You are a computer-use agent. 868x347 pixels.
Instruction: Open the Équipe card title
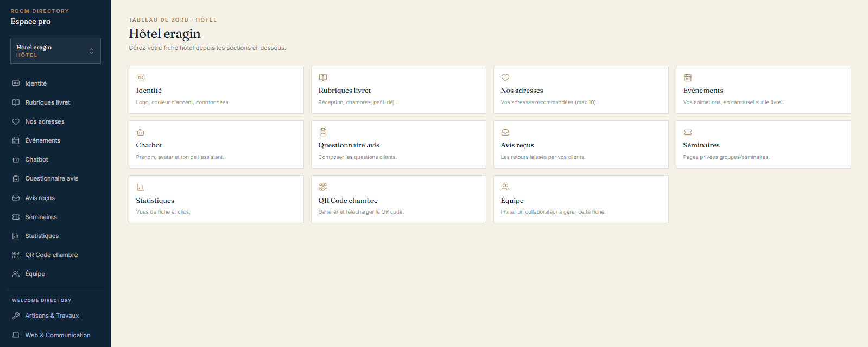512,201
